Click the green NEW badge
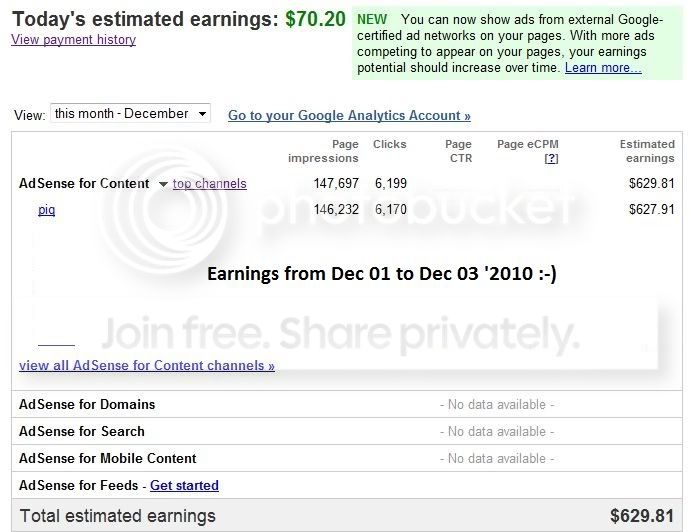The height and width of the screenshot is (532, 691). pos(372,19)
